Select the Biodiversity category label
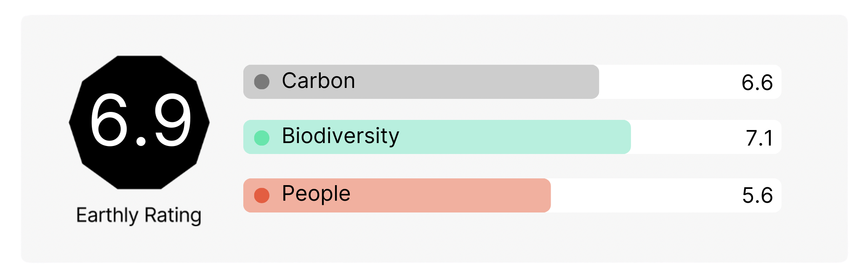868x276 pixels. (340, 136)
